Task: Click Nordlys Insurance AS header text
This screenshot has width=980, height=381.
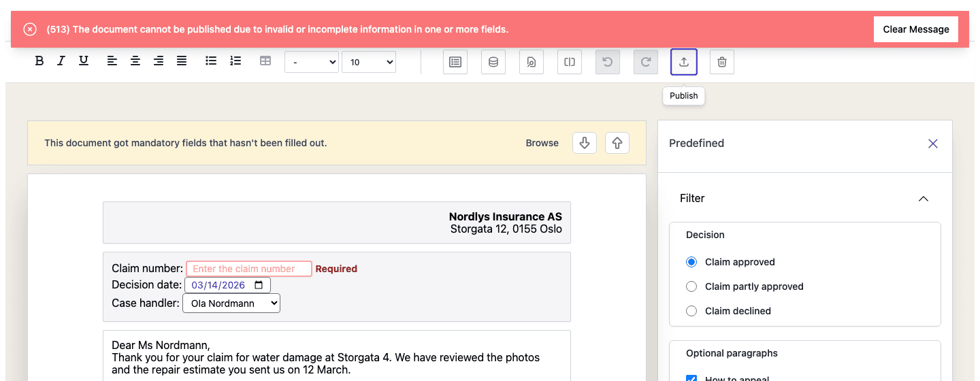Action: [x=506, y=217]
